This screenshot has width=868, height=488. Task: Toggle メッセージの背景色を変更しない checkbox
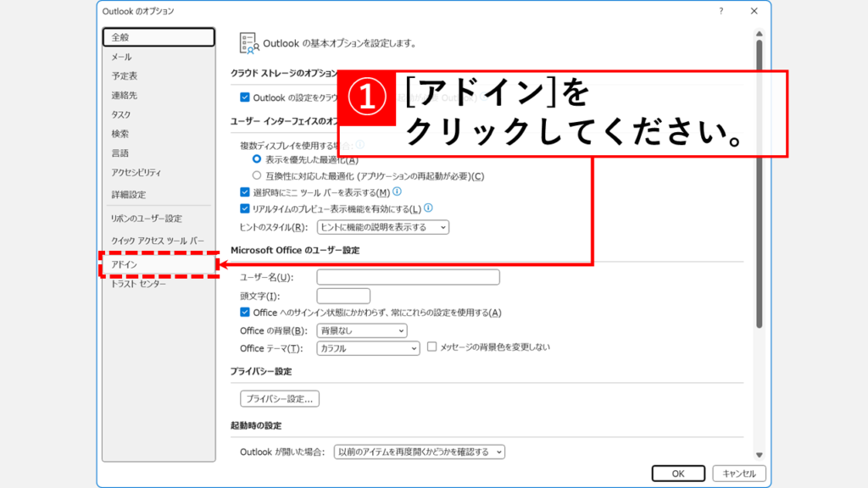click(x=431, y=347)
